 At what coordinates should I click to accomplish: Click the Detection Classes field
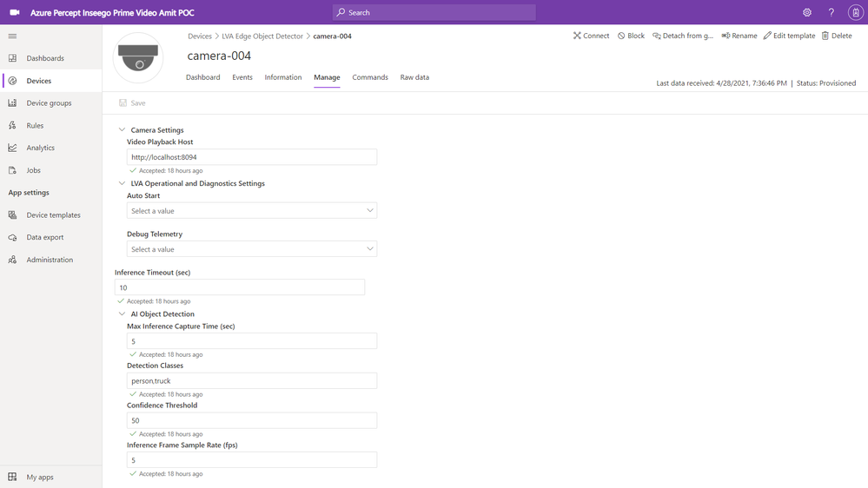252,380
